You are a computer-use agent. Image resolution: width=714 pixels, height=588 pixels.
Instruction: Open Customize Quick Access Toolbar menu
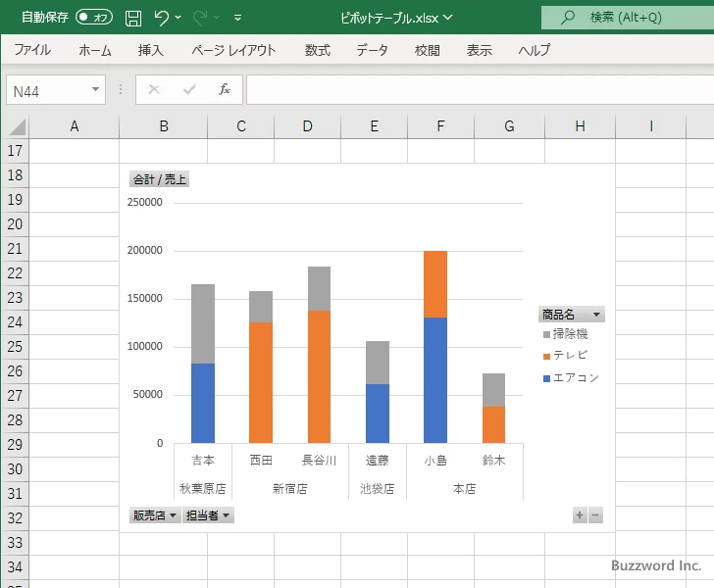point(237,18)
